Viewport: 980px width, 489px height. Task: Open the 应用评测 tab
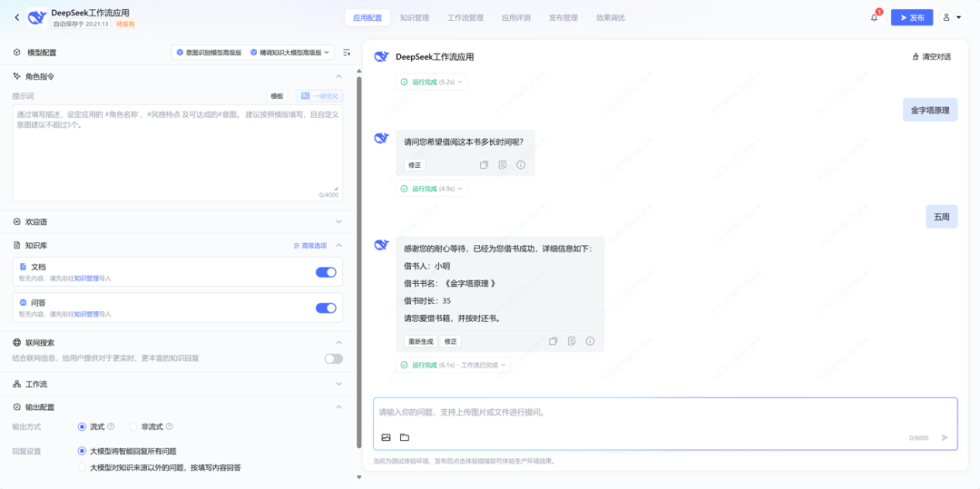[516, 18]
